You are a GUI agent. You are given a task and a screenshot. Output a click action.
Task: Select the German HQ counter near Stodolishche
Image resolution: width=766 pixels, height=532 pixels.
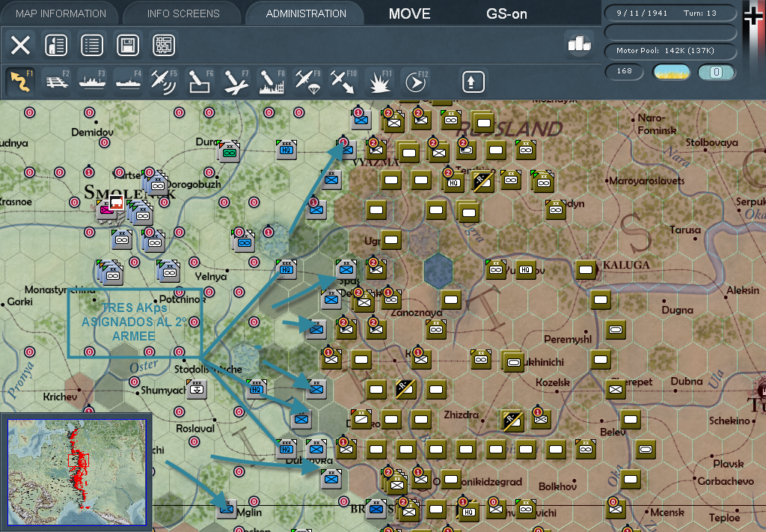pos(257,389)
